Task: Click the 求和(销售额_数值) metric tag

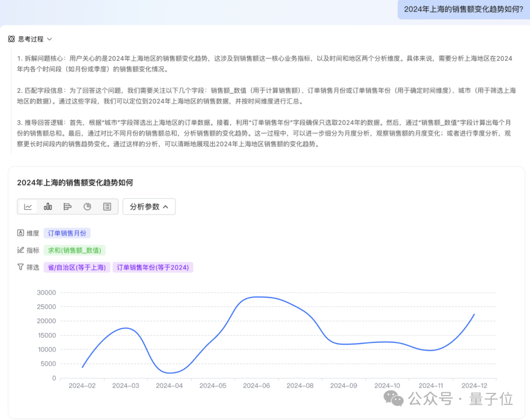Action: [x=75, y=250]
